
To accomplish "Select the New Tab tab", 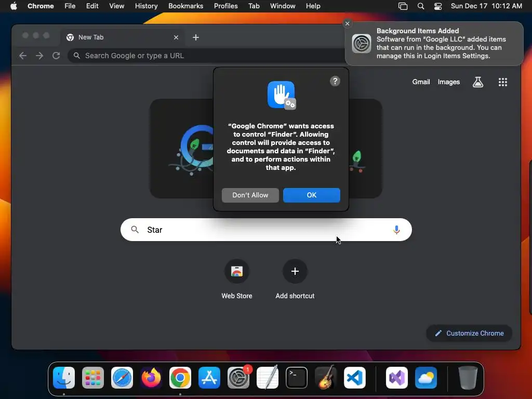I will tap(123, 37).
